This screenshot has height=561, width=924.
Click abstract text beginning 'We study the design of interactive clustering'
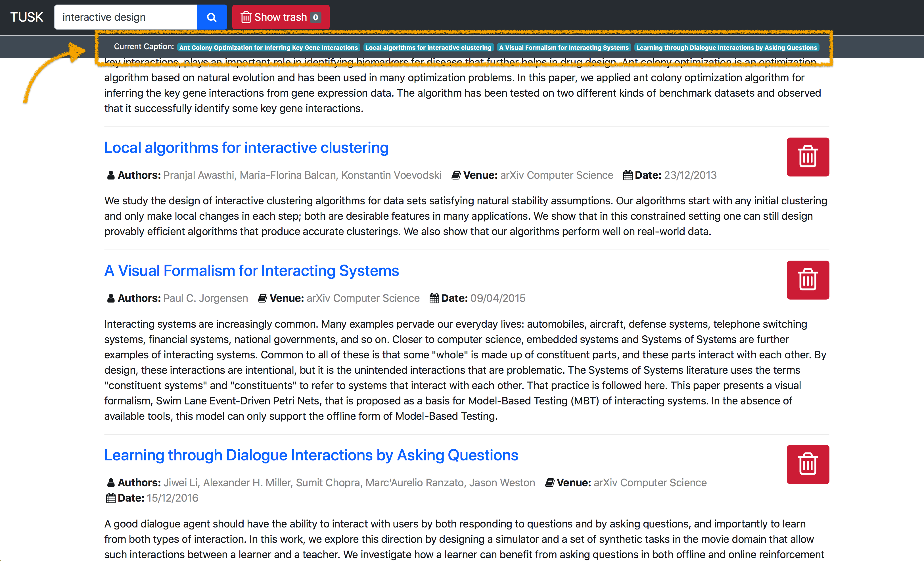[x=466, y=216]
